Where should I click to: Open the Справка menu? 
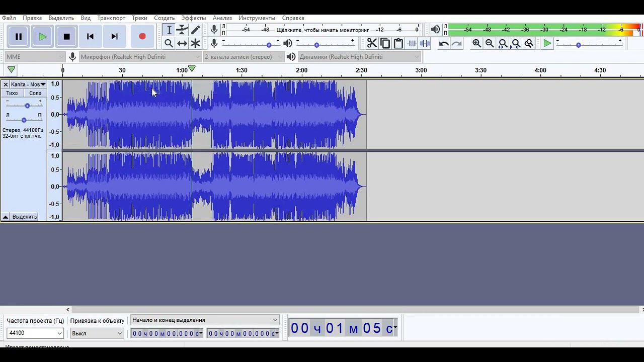293,18
